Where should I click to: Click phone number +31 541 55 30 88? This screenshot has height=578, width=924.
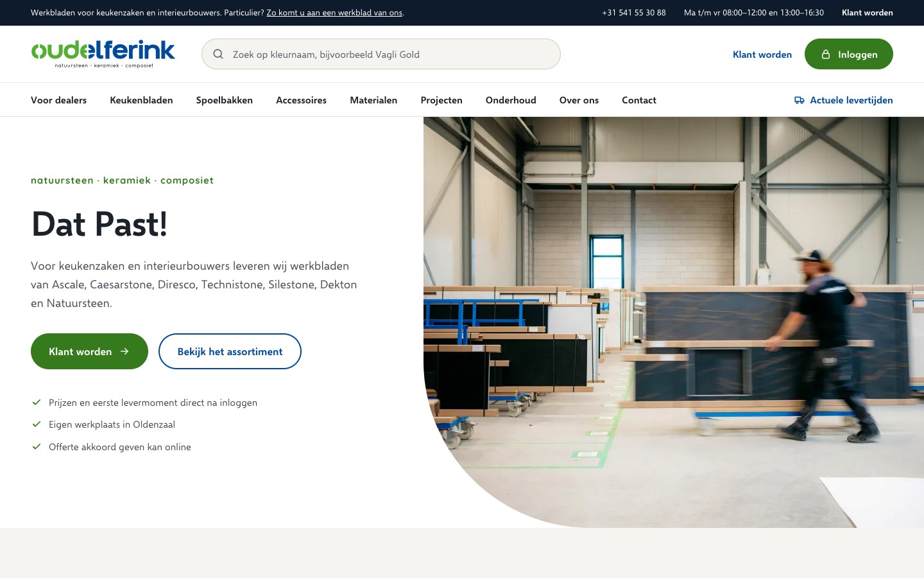point(634,13)
